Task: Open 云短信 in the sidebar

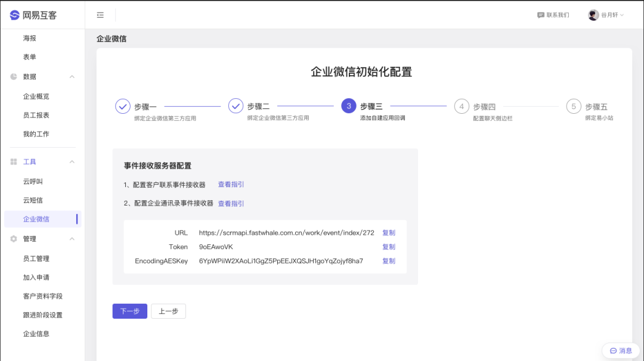Action: coord(33,200)
